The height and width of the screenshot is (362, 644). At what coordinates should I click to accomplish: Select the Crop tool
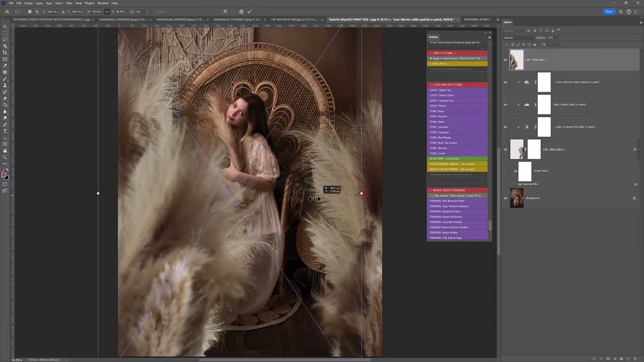(x=5, y=52)
